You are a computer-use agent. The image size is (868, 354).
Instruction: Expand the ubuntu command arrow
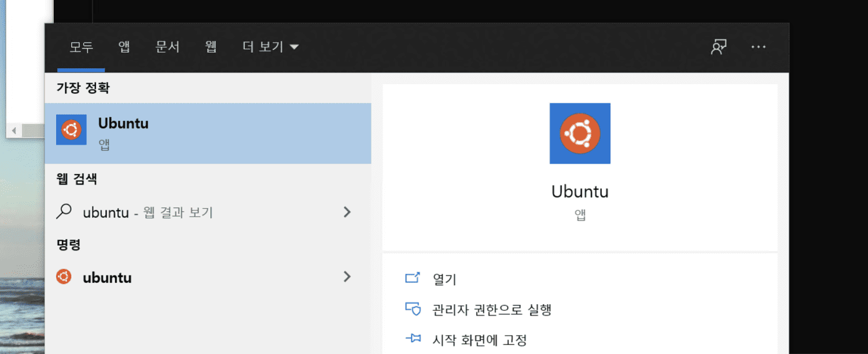(x=347, y=277)
